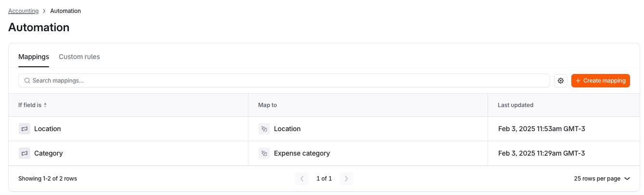Open the Location mapping row
The image size is (644, 195).
(x=47, y=129)
